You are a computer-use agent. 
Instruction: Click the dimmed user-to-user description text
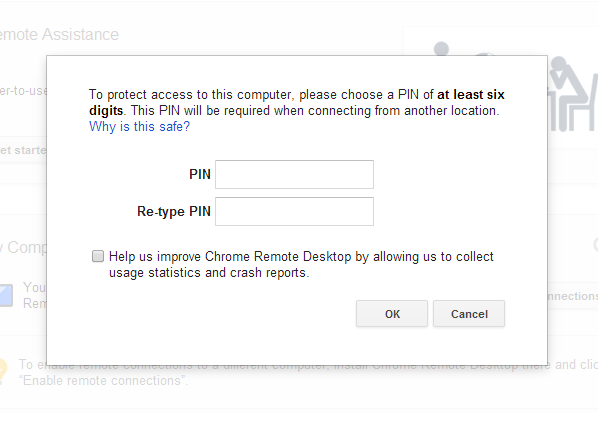(23, 91)
